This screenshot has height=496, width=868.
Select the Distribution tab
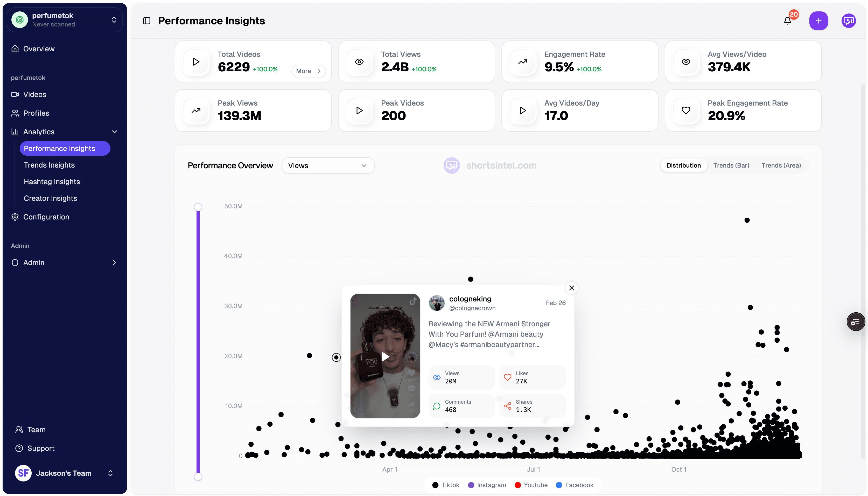683,165
